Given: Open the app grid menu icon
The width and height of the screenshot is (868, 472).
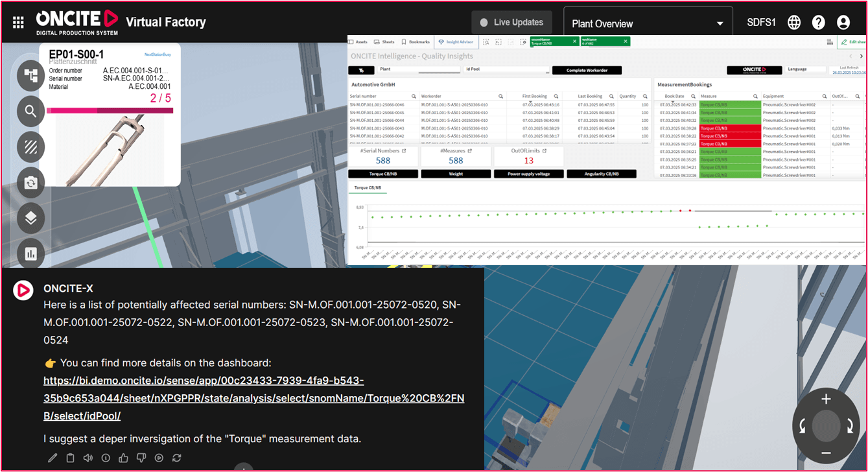Looking at the screenshot, I should point(18,23).
